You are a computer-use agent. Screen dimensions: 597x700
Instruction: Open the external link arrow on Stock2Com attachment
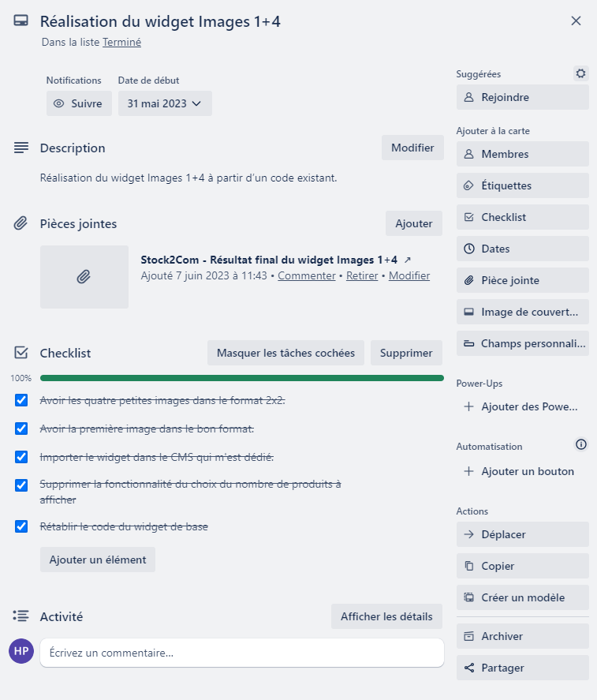(408, 260)
